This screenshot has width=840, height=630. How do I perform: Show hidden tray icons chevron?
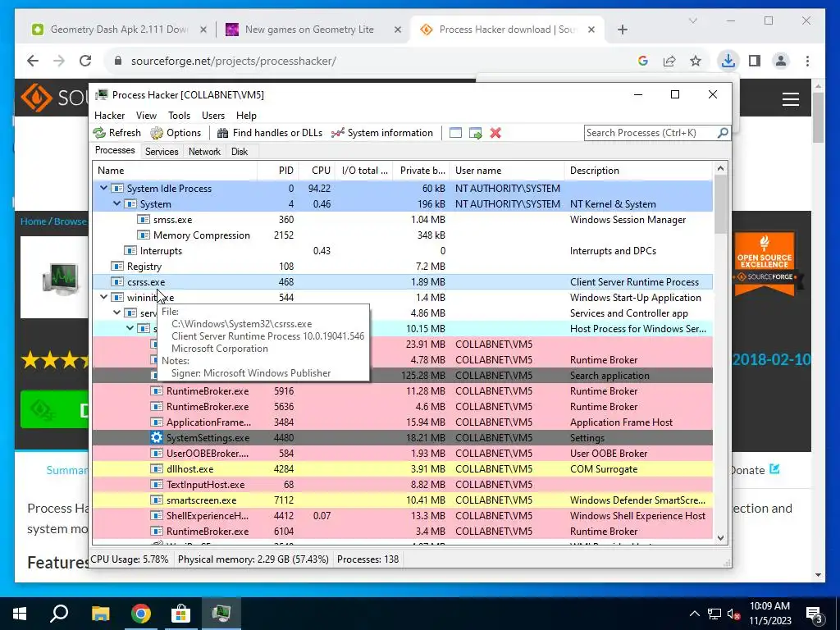[694, 614]
